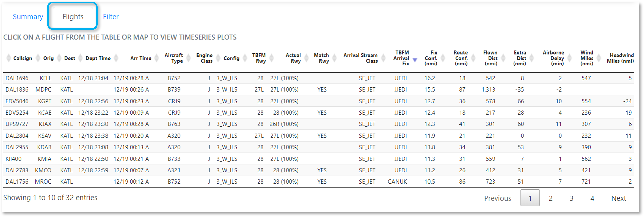Click the Previous page button
644x217 pixels.
click(x=497, y=198)
